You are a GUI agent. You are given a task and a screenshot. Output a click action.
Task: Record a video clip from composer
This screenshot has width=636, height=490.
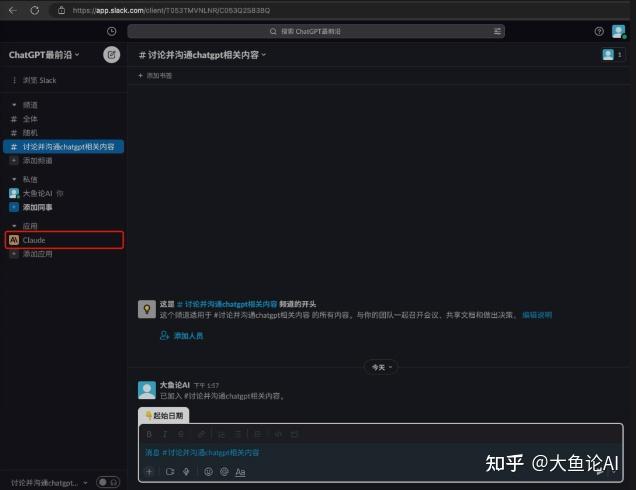tap(170, 472)
